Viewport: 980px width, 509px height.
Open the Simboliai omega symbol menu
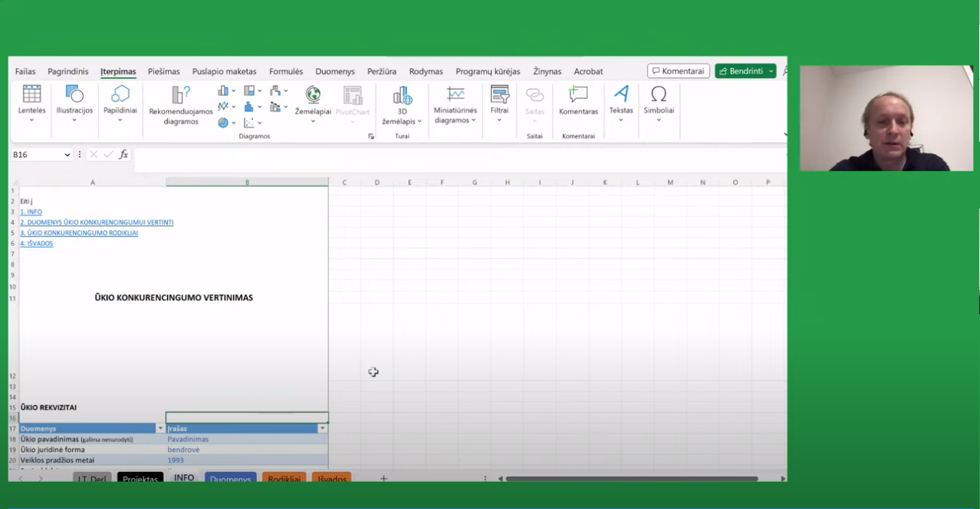[x=659, y=95]
